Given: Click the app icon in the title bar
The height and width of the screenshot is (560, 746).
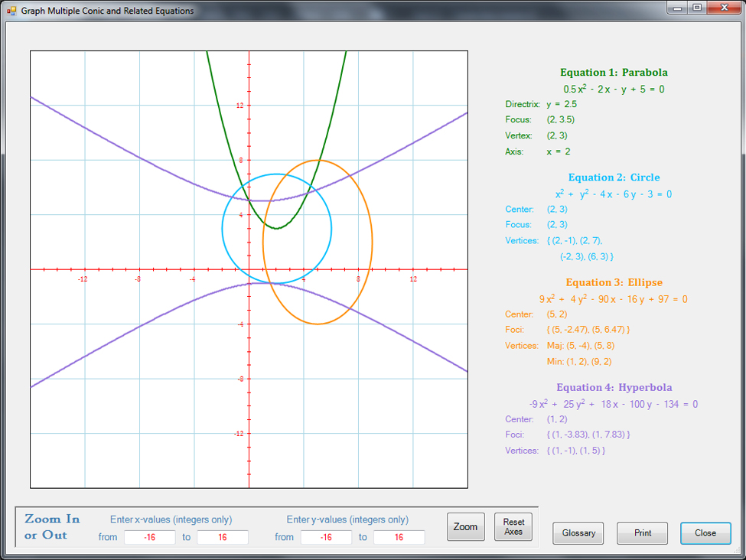Looking at the screenshot, I should 11,11.
